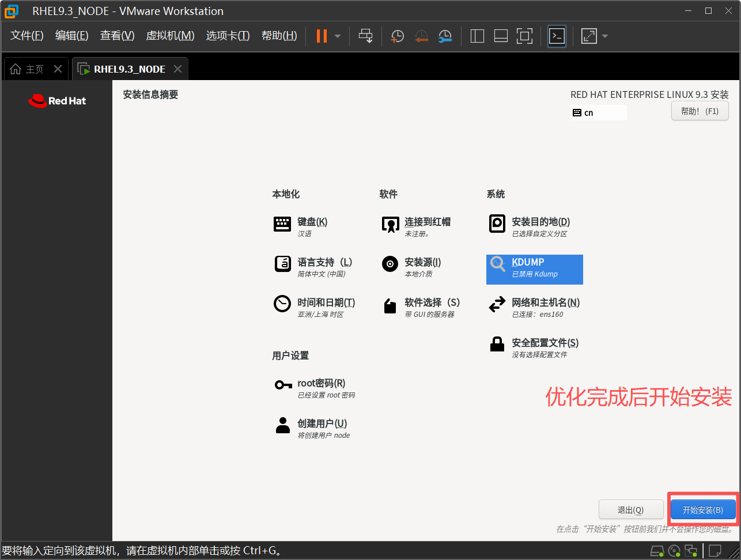
Task: Open the 文件(F) menu
Action: point(27,36)
